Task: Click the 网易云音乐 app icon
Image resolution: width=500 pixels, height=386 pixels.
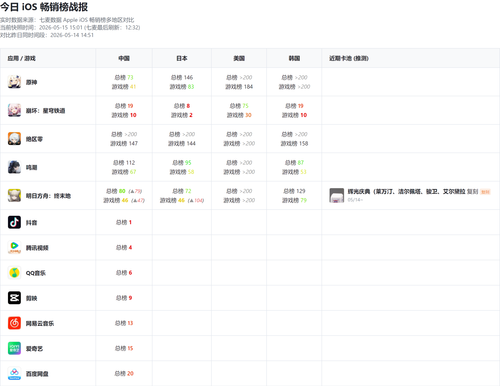Action: (14, 323)
